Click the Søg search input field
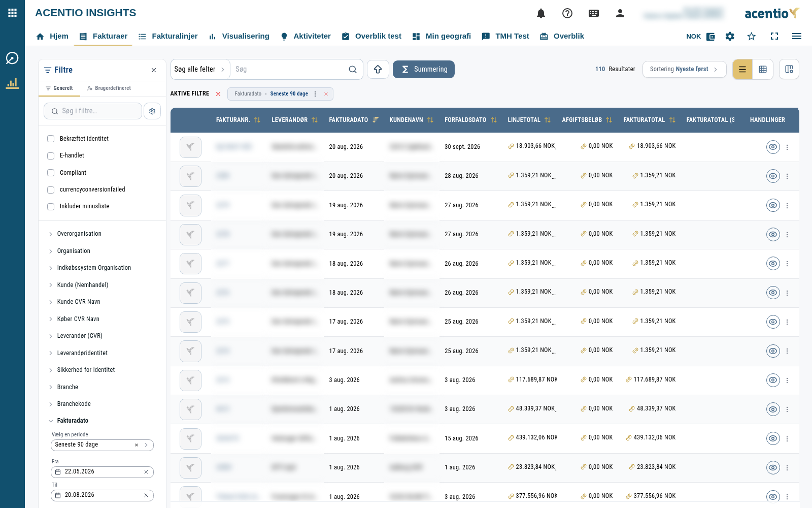Viewport: 812px width, 508px height. point(289,70)
